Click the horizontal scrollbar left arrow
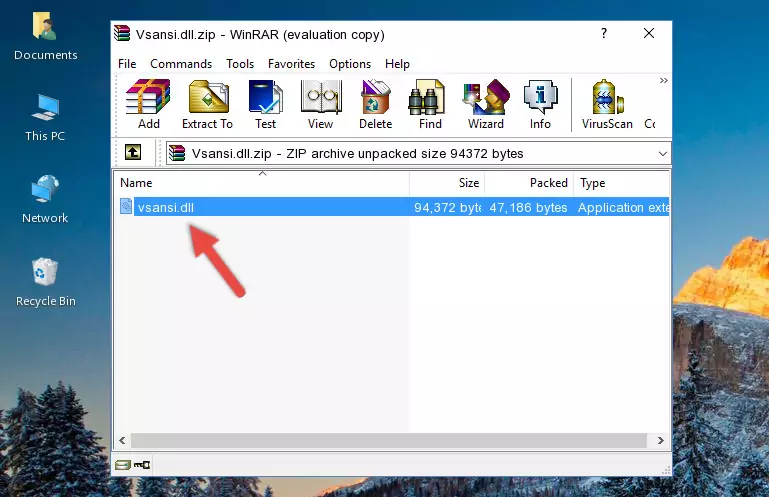This screenshot has width=769, height=497. point(122,441)
